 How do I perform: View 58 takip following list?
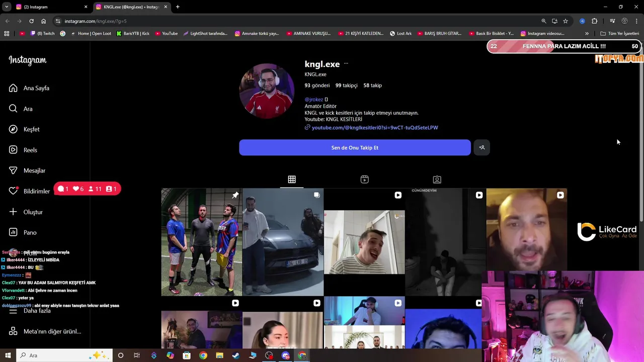click(373, 85)
